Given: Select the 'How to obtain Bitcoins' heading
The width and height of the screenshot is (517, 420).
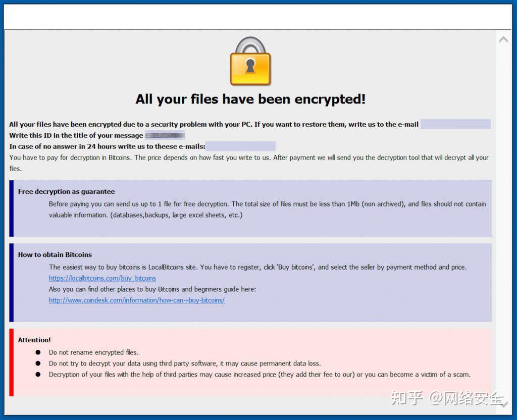Looking at the screenshot, I should coord(55,255).
